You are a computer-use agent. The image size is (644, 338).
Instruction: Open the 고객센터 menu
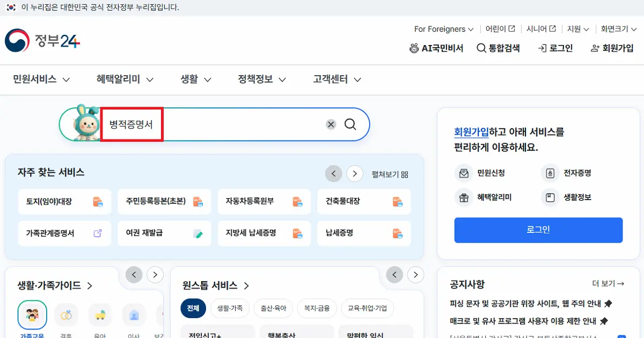(337, 79)
